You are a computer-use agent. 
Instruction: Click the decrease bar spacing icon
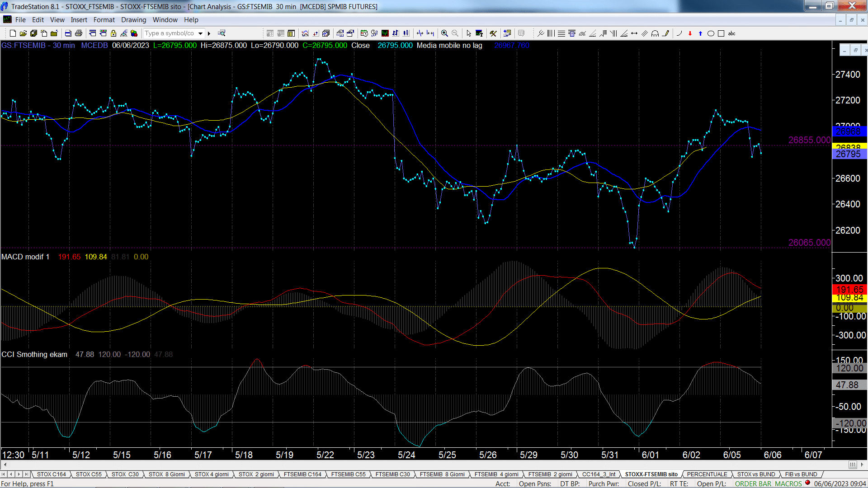point(420,33)
